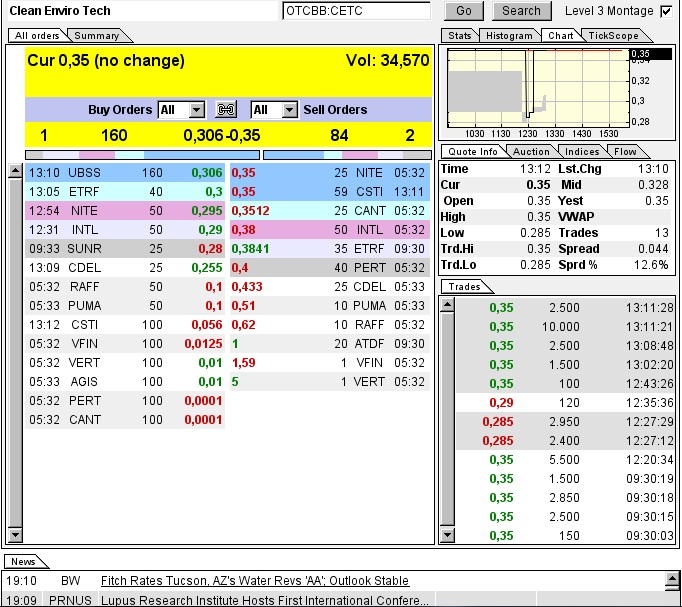Open the Fitch Rates Tucson news headline
682x607 pixels.
pos(254,581)
